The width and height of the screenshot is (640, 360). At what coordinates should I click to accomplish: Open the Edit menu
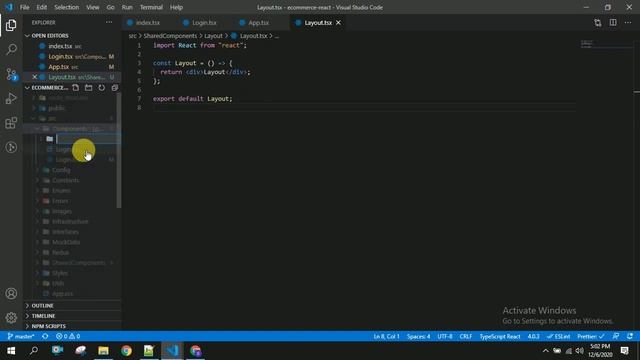(x=42, y=7)
